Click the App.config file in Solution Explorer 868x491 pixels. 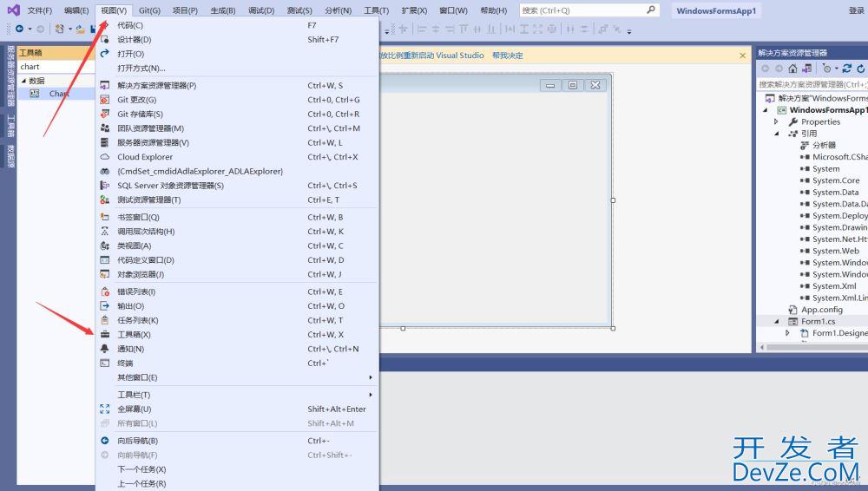[821, 310]
